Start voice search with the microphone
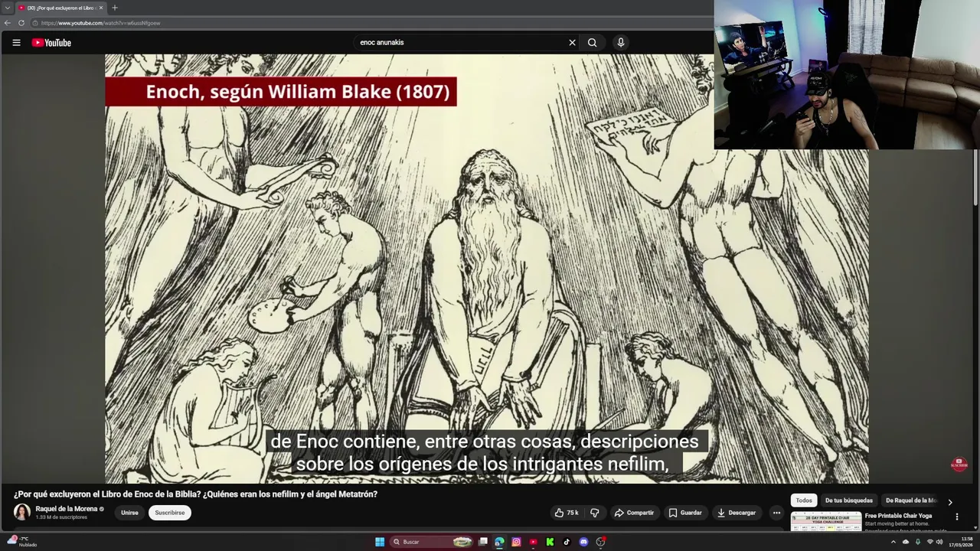980x551 pixels. tap(621, 43)
